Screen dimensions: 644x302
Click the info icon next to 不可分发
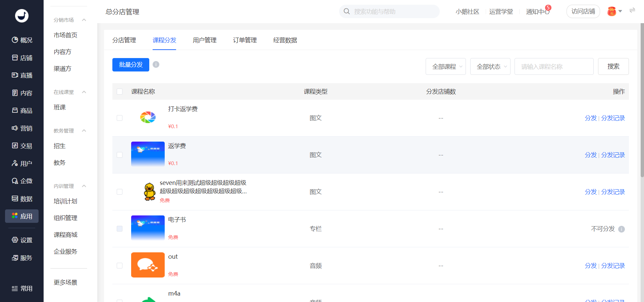[x=622, y=229]
